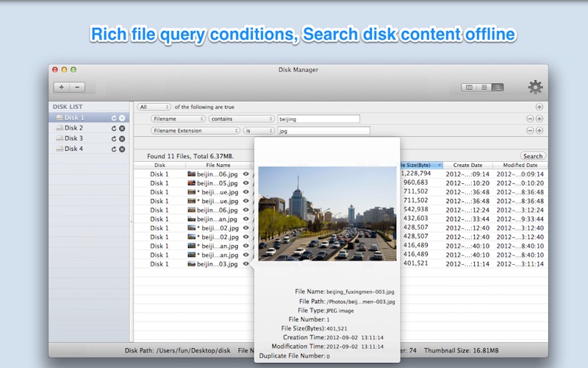Screen dimensions: 588x368
Task: Add a condition after the Filename Extension row
Action: pos(539,130)
